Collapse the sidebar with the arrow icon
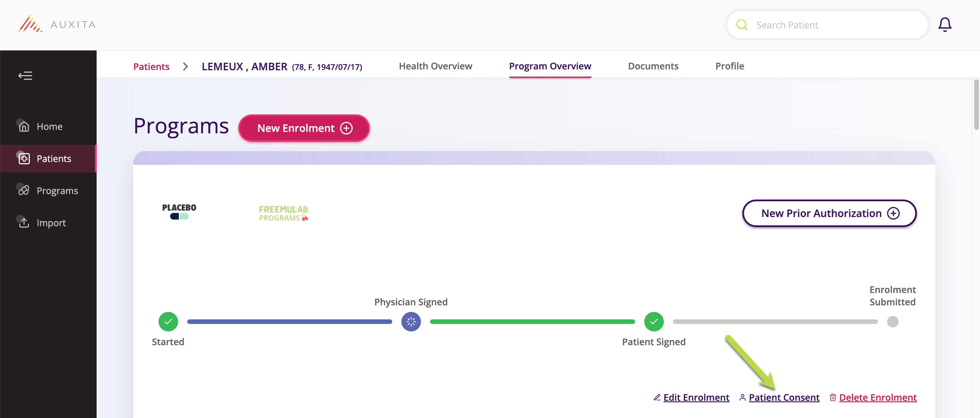The image size is (980, 418). coord(26,75)
